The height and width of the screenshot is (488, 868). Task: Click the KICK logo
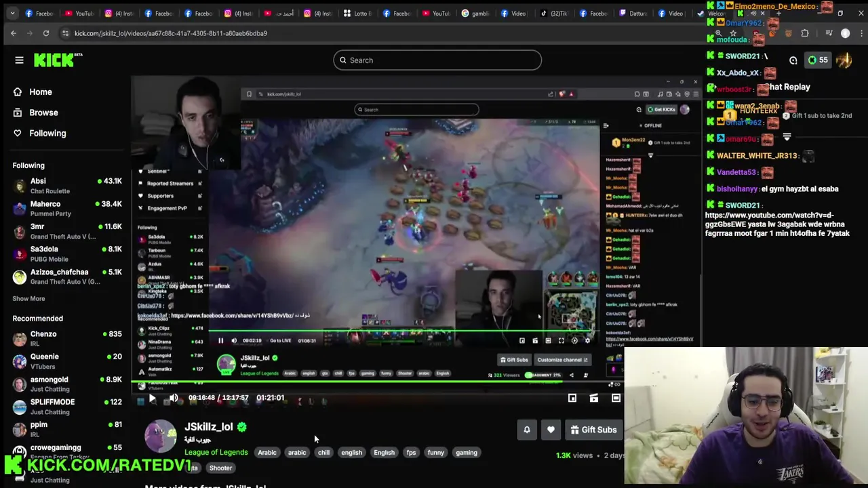[x=58, y=60]
